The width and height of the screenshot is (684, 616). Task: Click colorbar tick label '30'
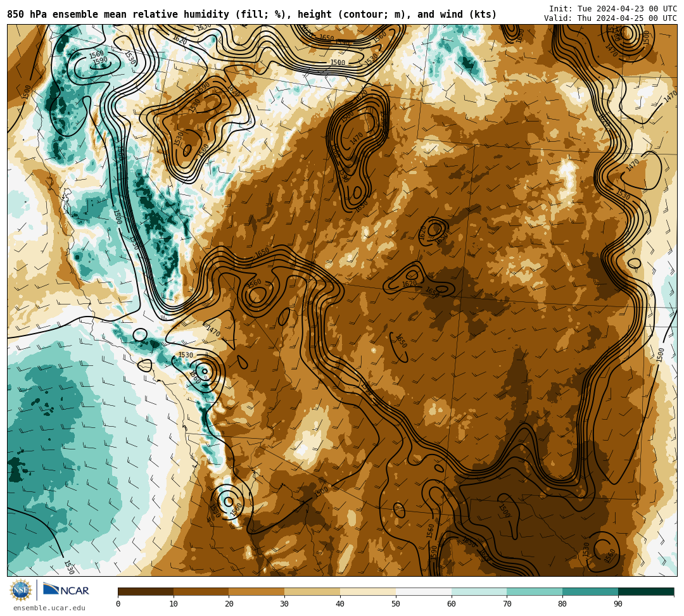[284, 604]
